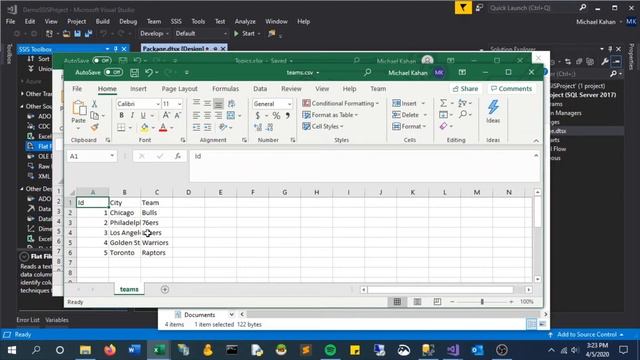Open Conditional Formatting dropdown

340,103
